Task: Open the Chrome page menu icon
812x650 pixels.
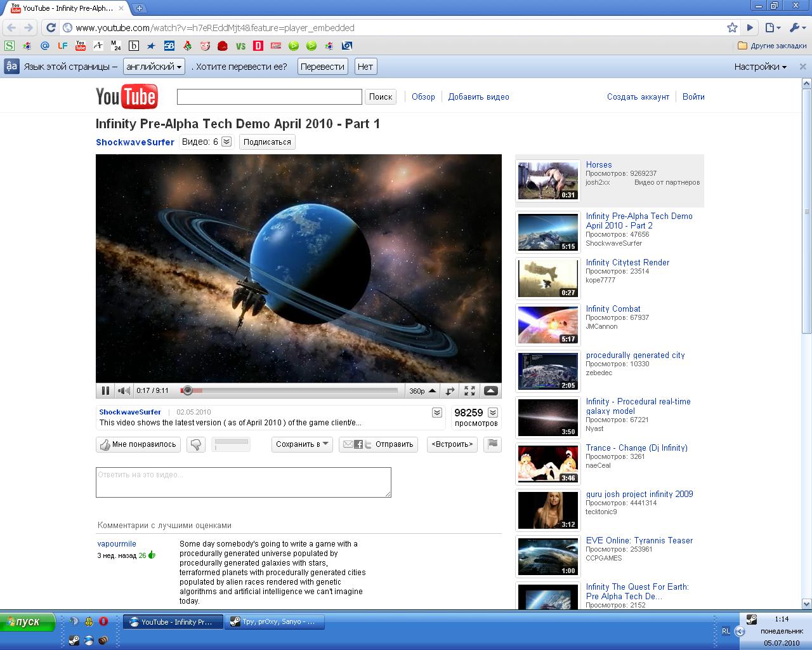Action: click(x=772, y=28)
